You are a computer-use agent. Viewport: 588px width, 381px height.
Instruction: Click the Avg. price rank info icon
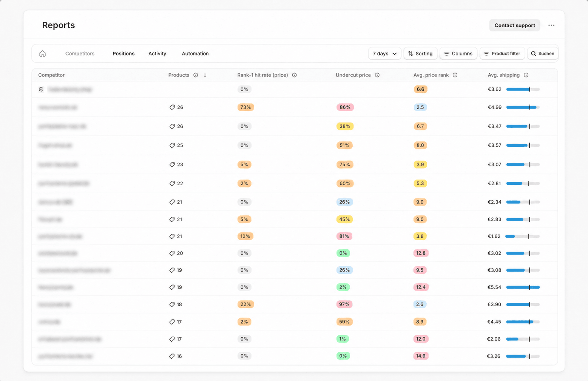pyautogui.click(x=455, y=75)
